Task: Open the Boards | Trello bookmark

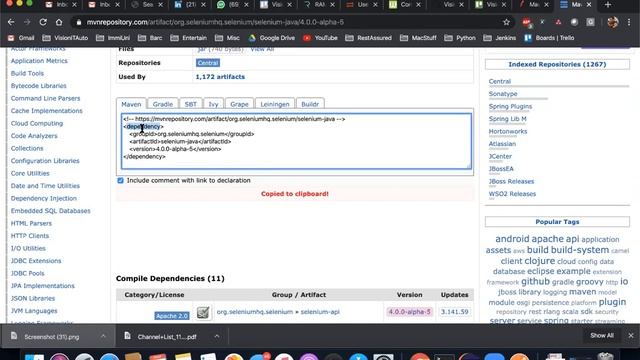Action: pyautogui.click(x=549, y=38)
